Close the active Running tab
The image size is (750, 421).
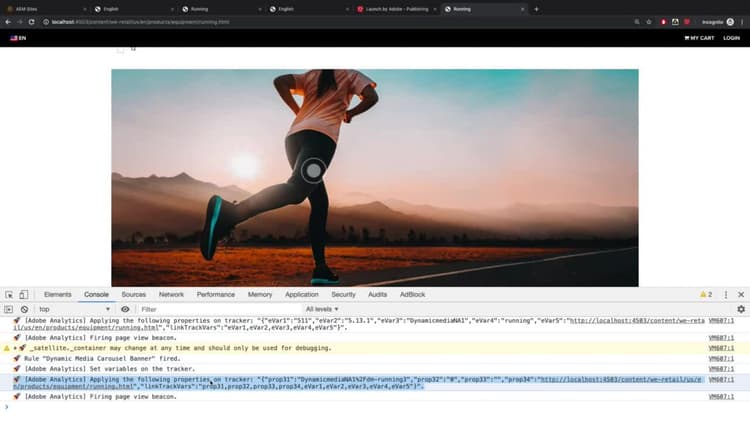pyautogui.click(x=522, y=9)
